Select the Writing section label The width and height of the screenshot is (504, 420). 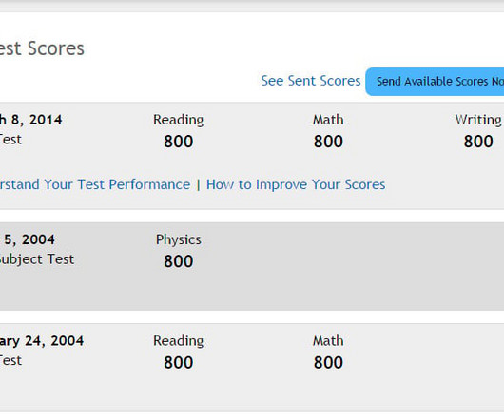pos(478,120)
